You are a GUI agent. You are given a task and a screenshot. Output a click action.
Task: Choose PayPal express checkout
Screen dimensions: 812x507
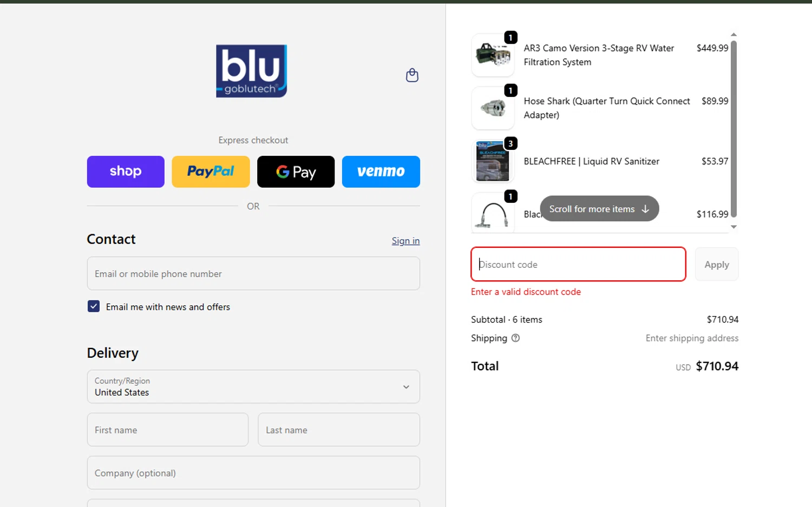click(x=211, y=172)
